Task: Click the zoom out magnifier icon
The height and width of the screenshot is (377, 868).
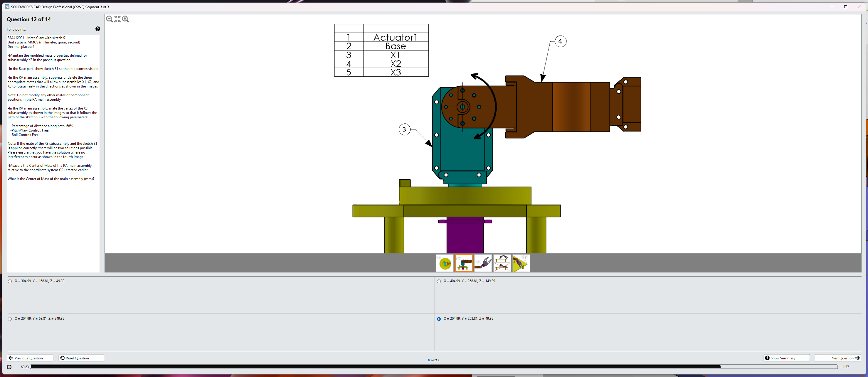Action: (x=109, y=19)
